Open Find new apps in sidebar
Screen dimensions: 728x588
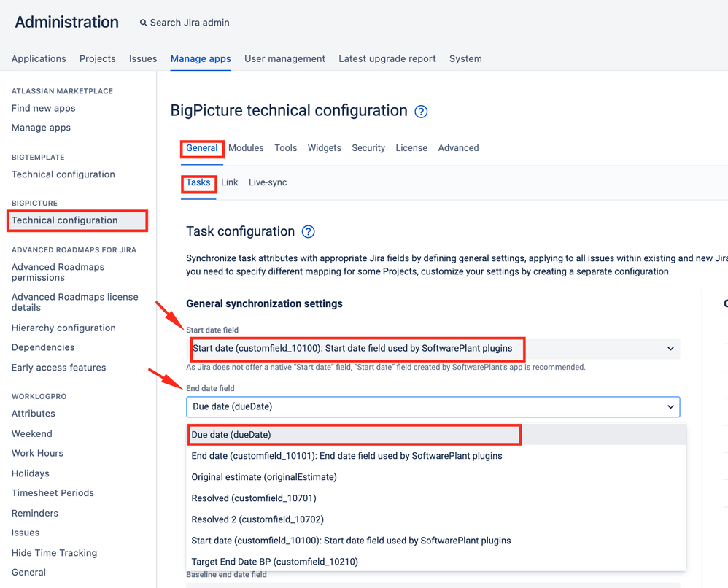tap(44, 108)
